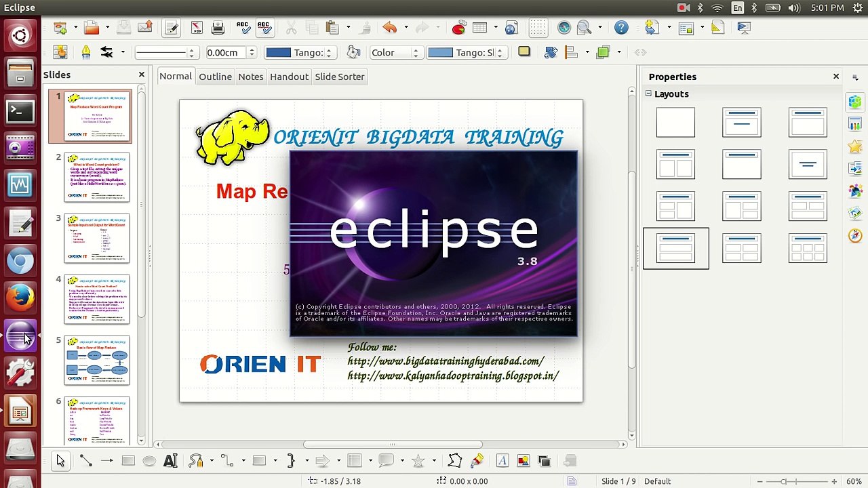
Task: Open LibreOffice Help question mark icon
Action: (621, 28)
